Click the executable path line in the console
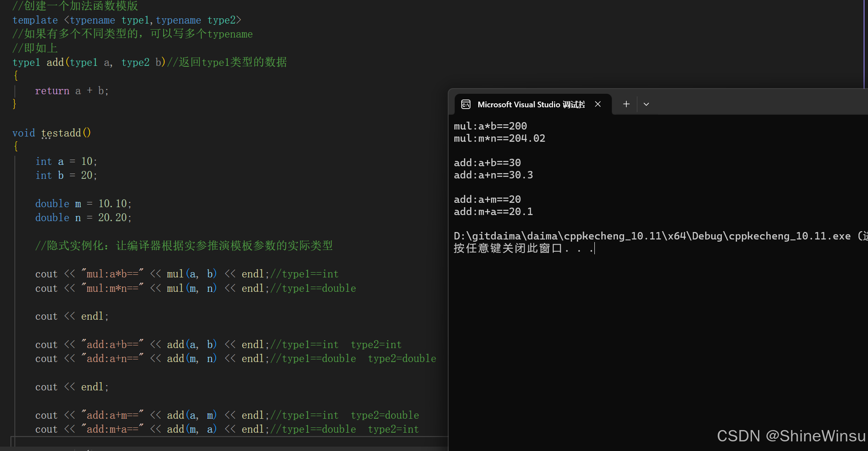Screen dimensions: 868x451 652,236
